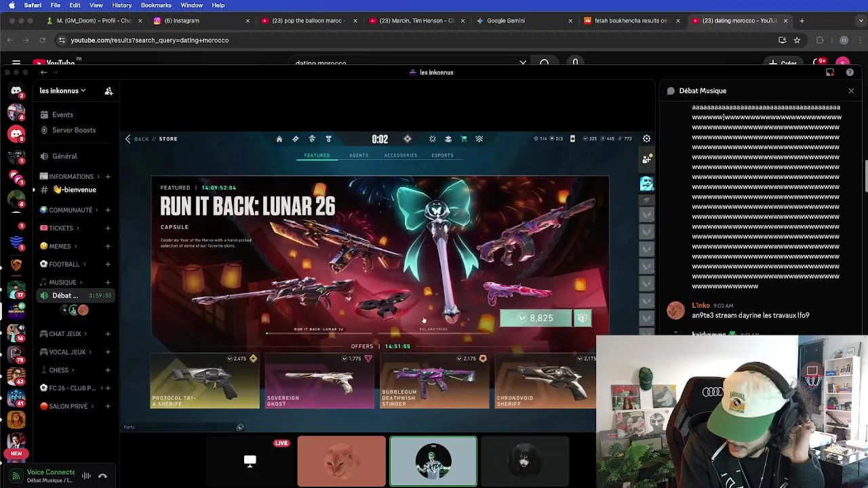868x488 pixels.
Task: Click BACK in the Valorant store
Action: coord(136,139)
